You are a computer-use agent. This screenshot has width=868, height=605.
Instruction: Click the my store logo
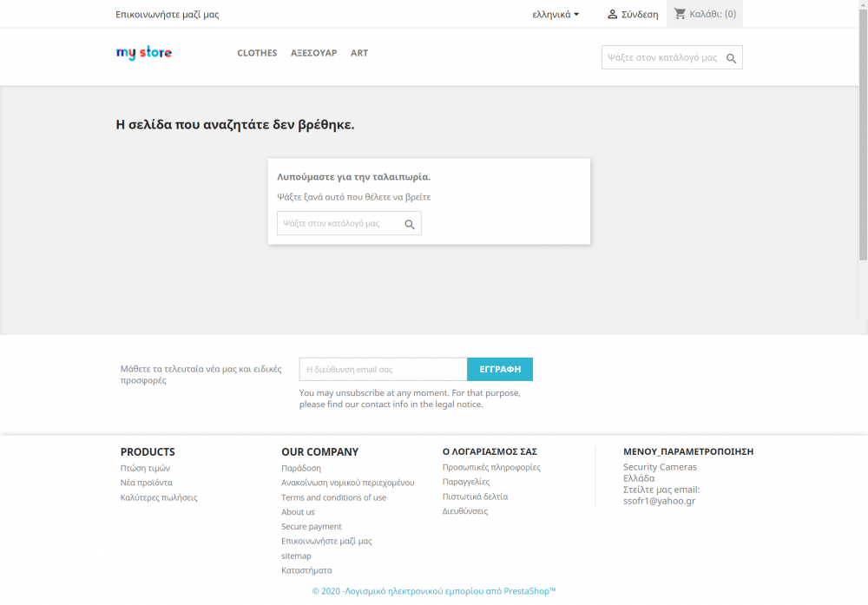pyautogui.click(x=144, y=53)
